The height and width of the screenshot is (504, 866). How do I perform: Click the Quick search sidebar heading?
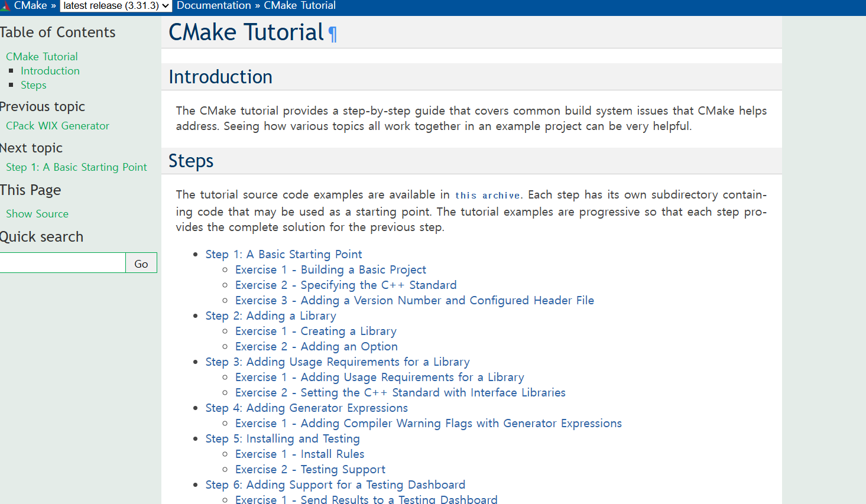(x=41, y=237)
